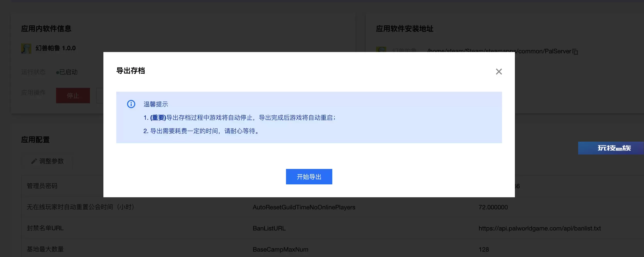644x257 pixels.
Task: Click the BanListURL parameter name
Action: (x=269, y=228)
